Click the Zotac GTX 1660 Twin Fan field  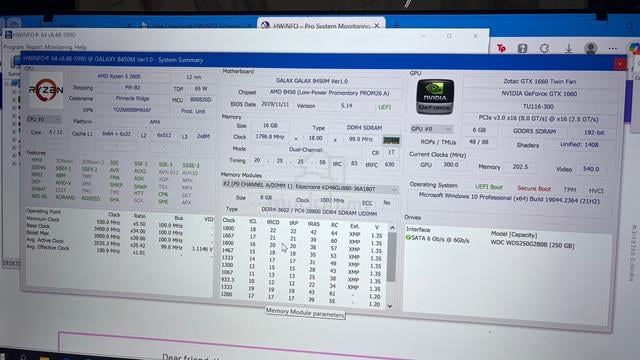pyautogui.click(x=540, y=81)
